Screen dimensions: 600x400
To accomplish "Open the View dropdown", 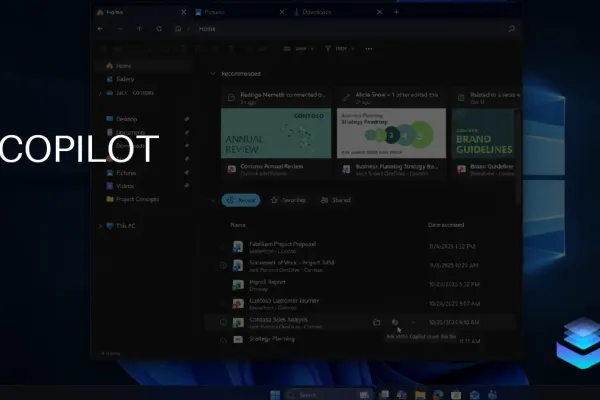I will pyautogui.click(x=298, y=49).
